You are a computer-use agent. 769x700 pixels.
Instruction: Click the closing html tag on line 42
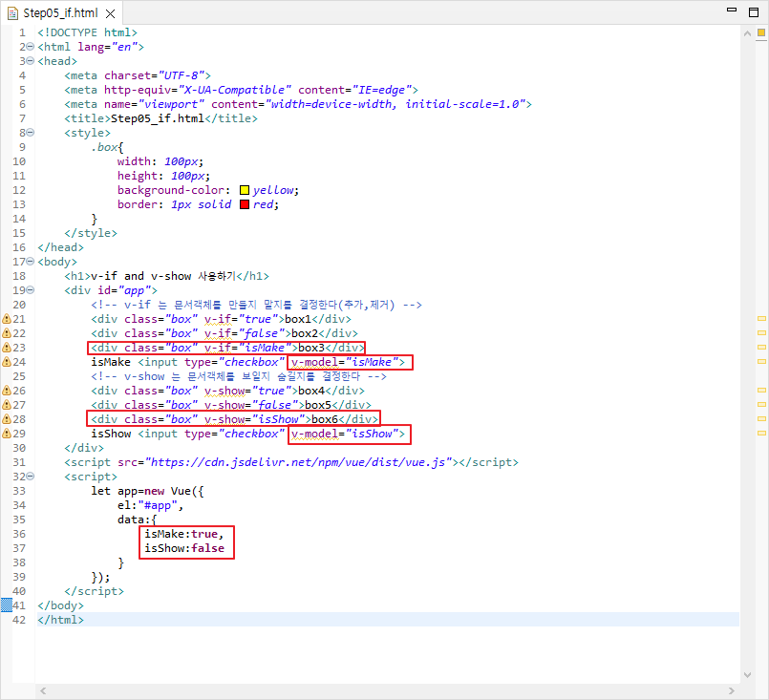(61, 620)
